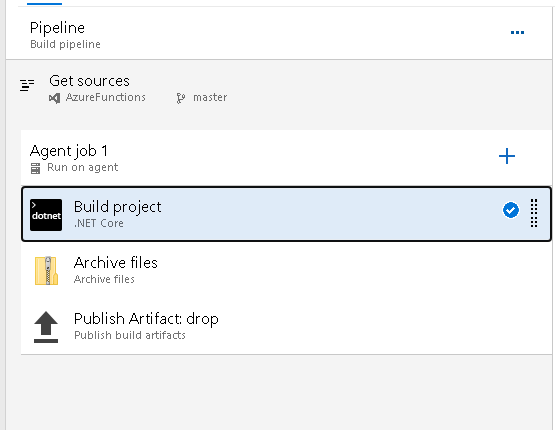Click the active tab underline at top

tap(45, 3)
